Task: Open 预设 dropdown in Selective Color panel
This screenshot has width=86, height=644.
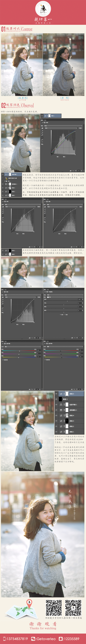Action: point(65,295)
